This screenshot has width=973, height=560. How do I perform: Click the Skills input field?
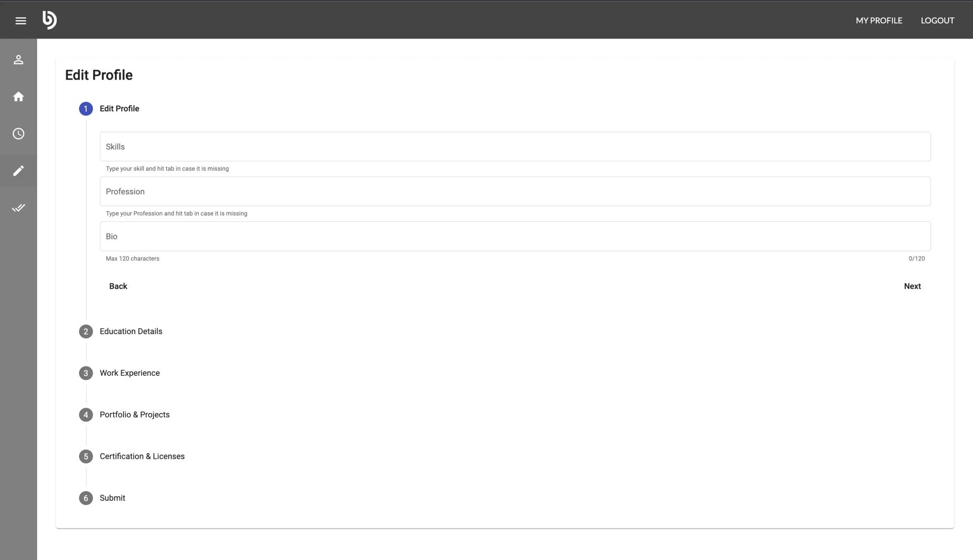[x=514, y=146]
